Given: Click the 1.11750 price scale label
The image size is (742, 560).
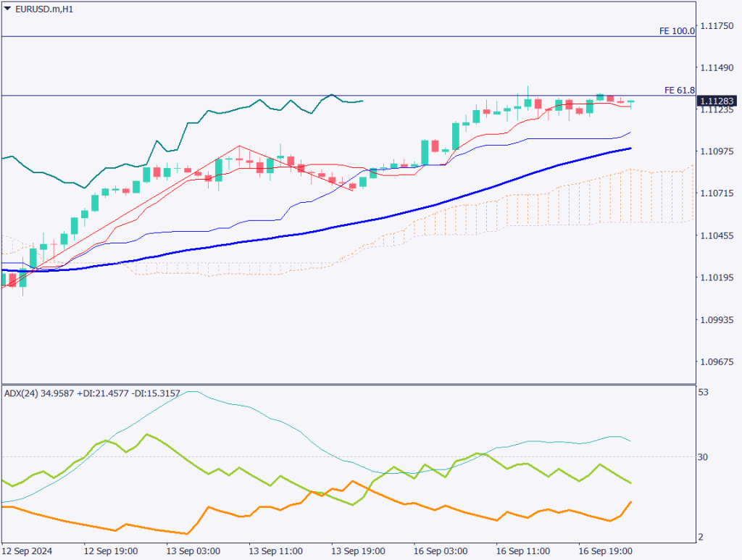Looking at the screenshot, I should tap(718, 25).
